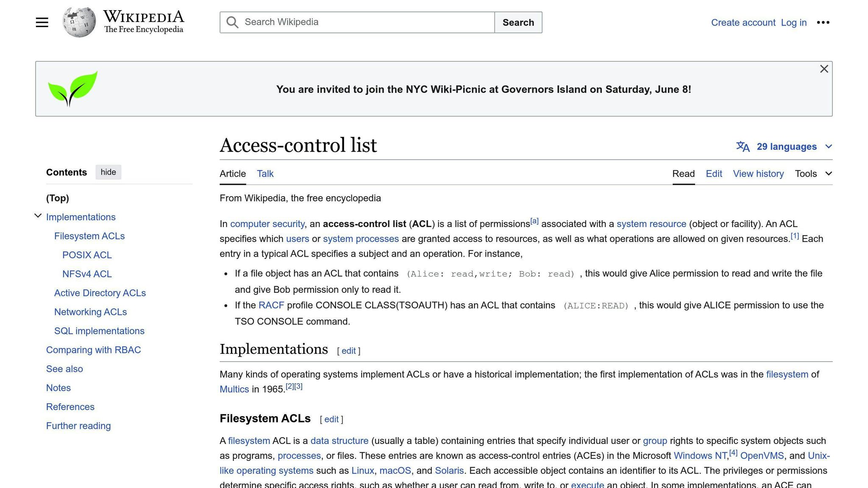Image resolution: width=868 pixels, height=488 pixels.
Task: Click inside the Search Wikipedia input field
Action: 364,22
